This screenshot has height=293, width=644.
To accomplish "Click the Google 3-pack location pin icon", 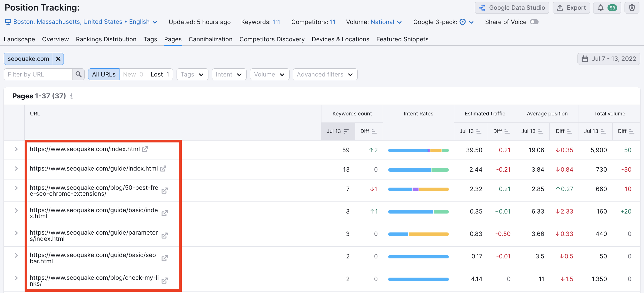I will pyautogui.click(x=463, y=22).
